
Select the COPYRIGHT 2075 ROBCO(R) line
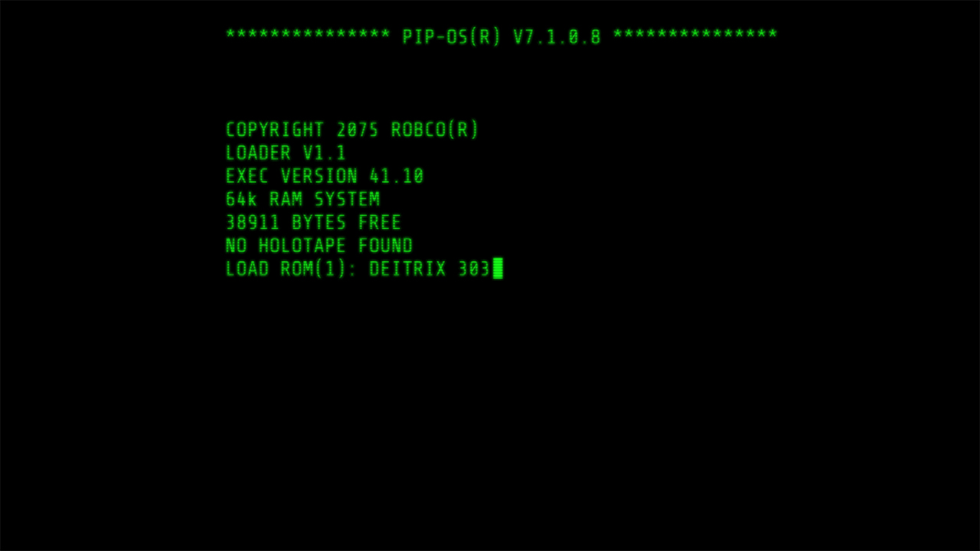point(352,130)
